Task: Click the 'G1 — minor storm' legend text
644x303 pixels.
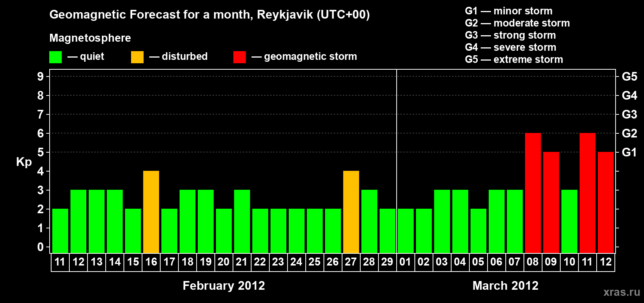Action: pos(509,11)
